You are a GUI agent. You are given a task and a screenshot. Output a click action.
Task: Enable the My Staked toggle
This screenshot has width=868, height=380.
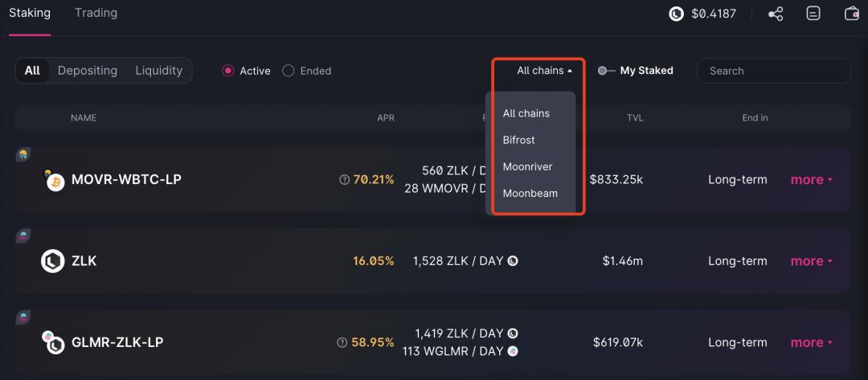pyautogui.click(x=606, y=71)
